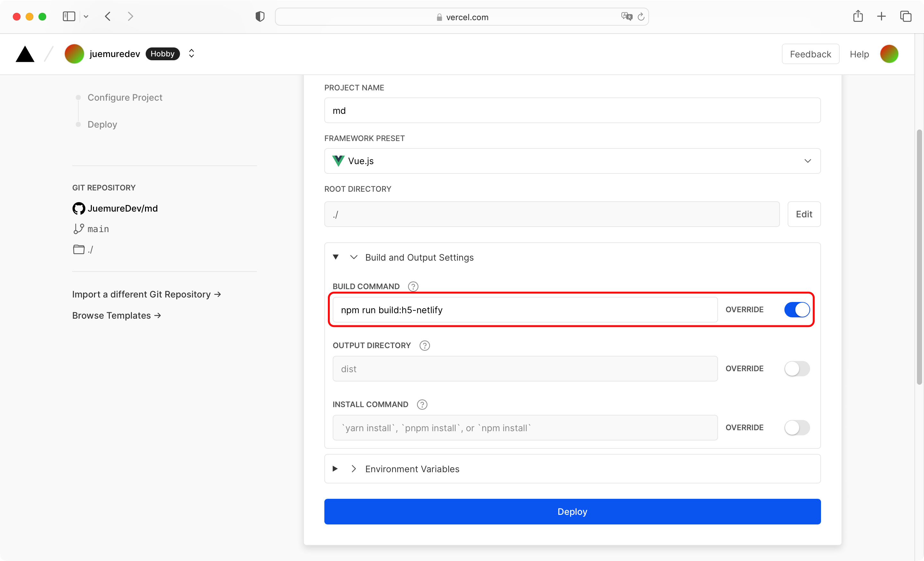The width and height of the screenshot is (924, 561).
Task: Click the user avatar at top right
Action: click(889, 54)
